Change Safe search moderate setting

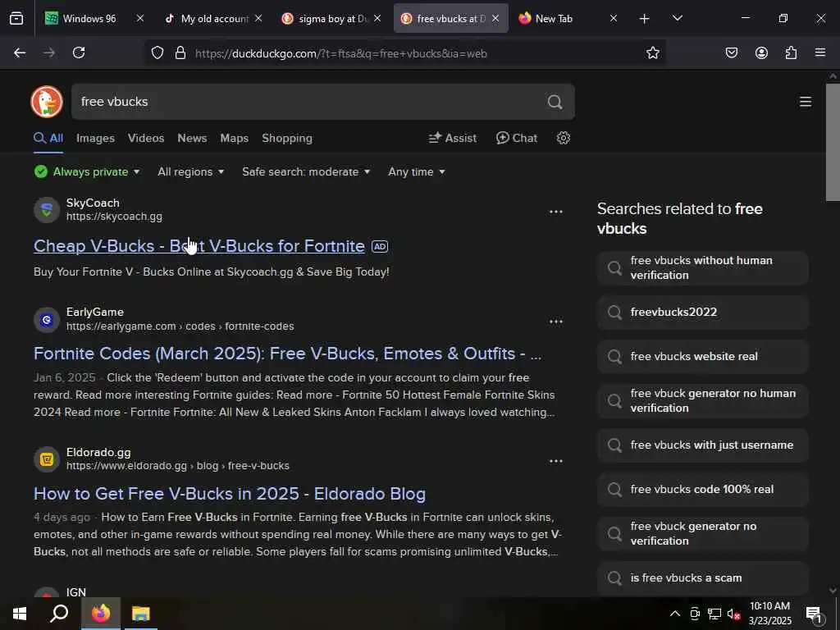(x=306, y=171)
